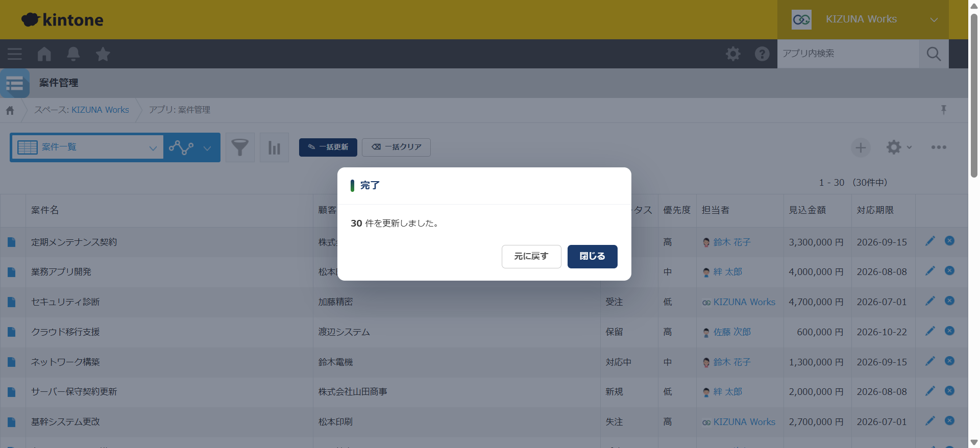Open the app settings gear dropdown
Screen dimensions: 980x448
[x=899, y=147]
